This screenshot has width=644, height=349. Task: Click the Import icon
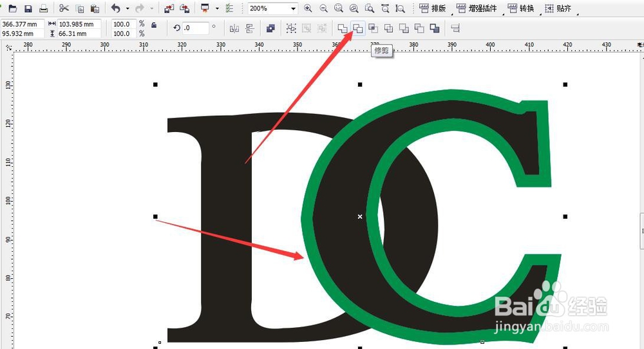point(169,8)
